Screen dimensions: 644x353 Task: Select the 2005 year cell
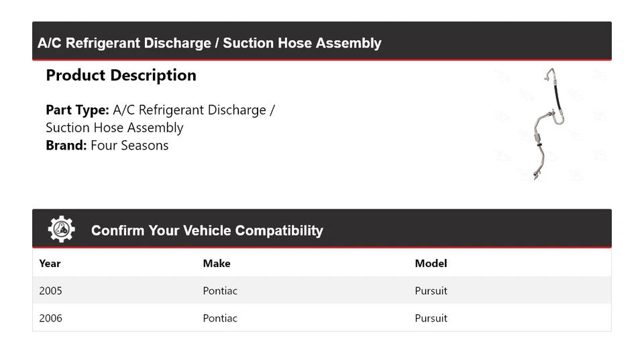pyautogui.click(x=51, y=291)
